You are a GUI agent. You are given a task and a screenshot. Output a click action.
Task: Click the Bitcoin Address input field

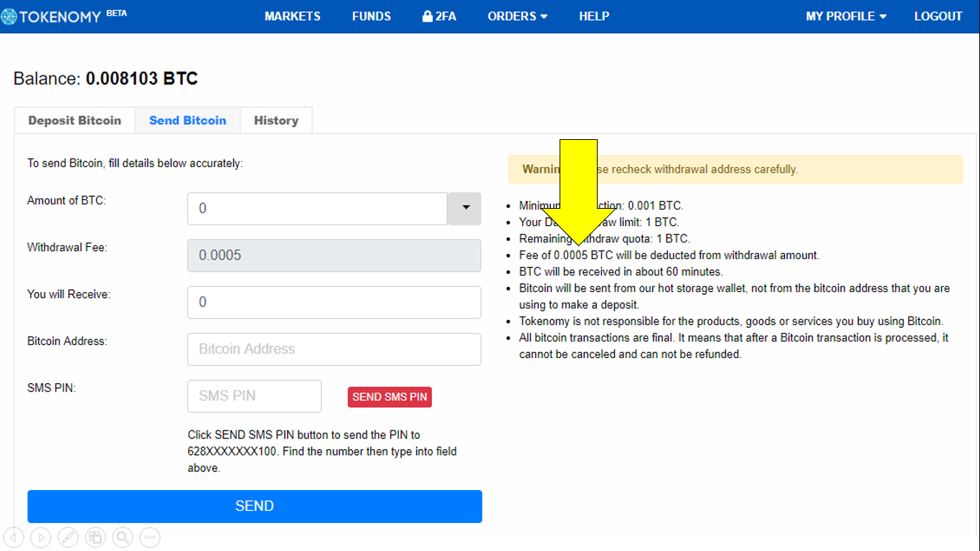tap(334, 349)
